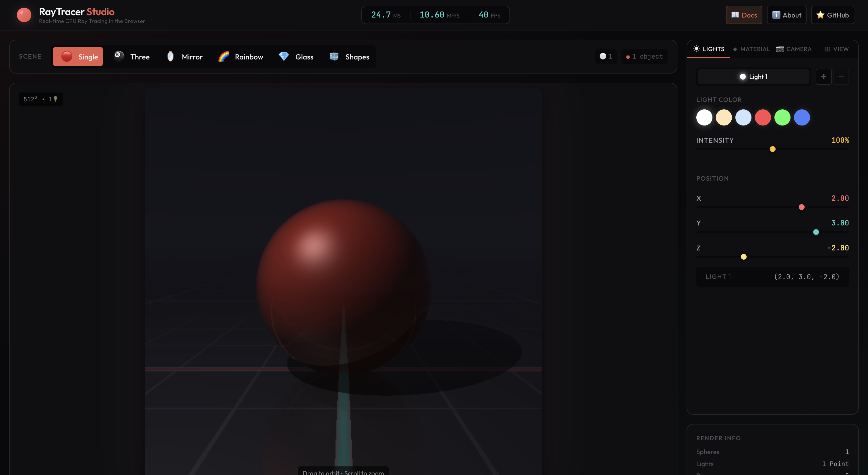The height and width of the screenshot is (475, 868).
Task: Pick the red light color swatch
Action: tap(763, 118)
